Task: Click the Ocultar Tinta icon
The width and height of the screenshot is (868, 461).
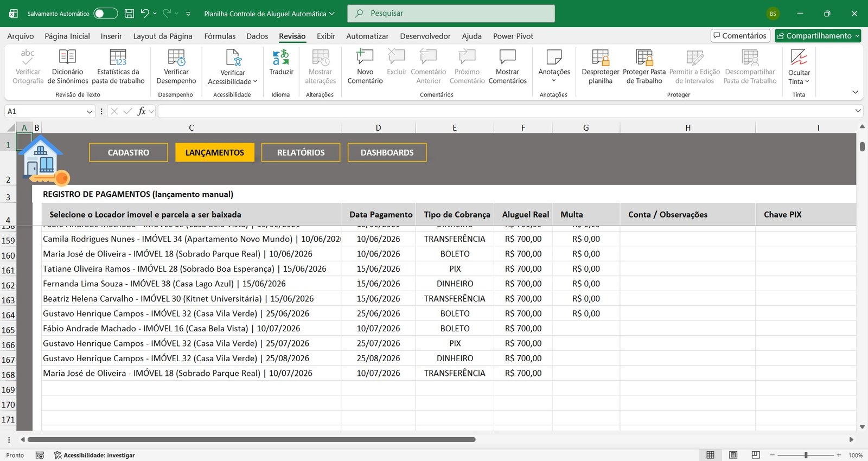Action: [x=799, y=57]
